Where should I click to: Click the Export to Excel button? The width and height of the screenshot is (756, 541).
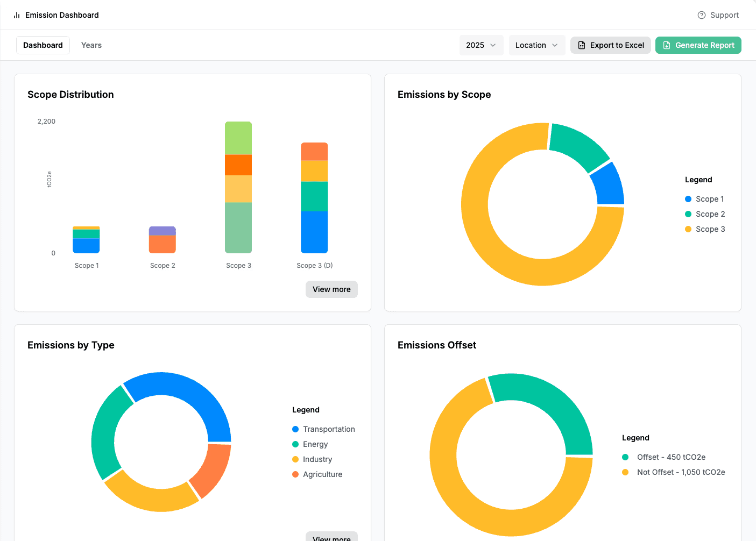611,45
